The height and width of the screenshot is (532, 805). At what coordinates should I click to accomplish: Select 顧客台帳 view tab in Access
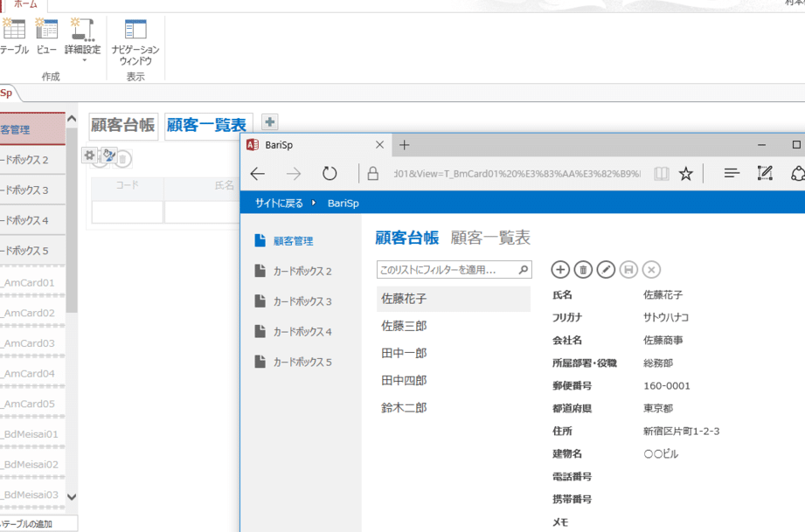pos(123,126)
